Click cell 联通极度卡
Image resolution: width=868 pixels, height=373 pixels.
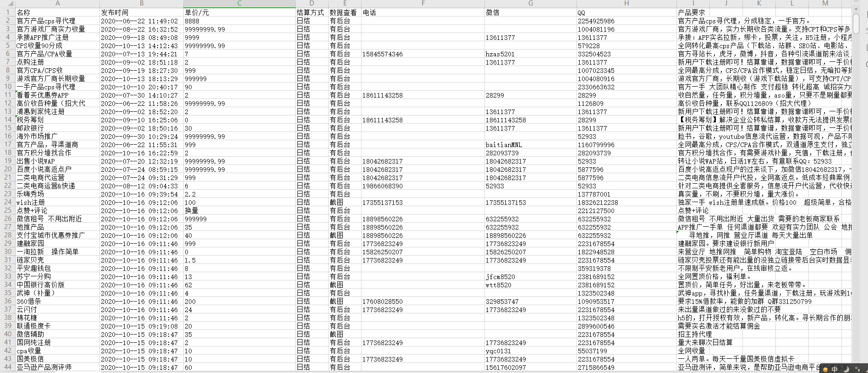(57, 326)
